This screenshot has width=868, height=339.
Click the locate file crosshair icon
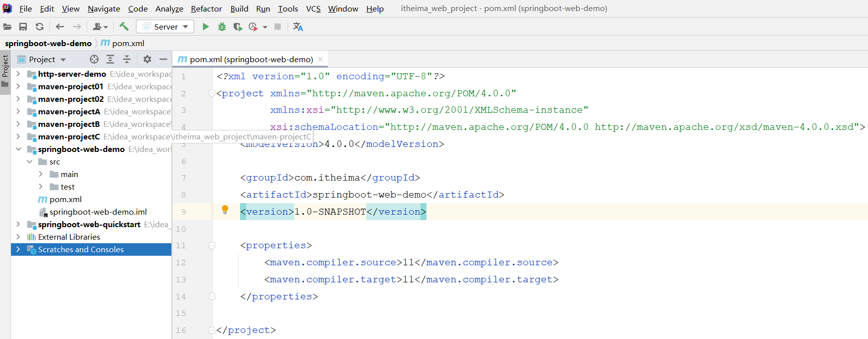[94, 59]
